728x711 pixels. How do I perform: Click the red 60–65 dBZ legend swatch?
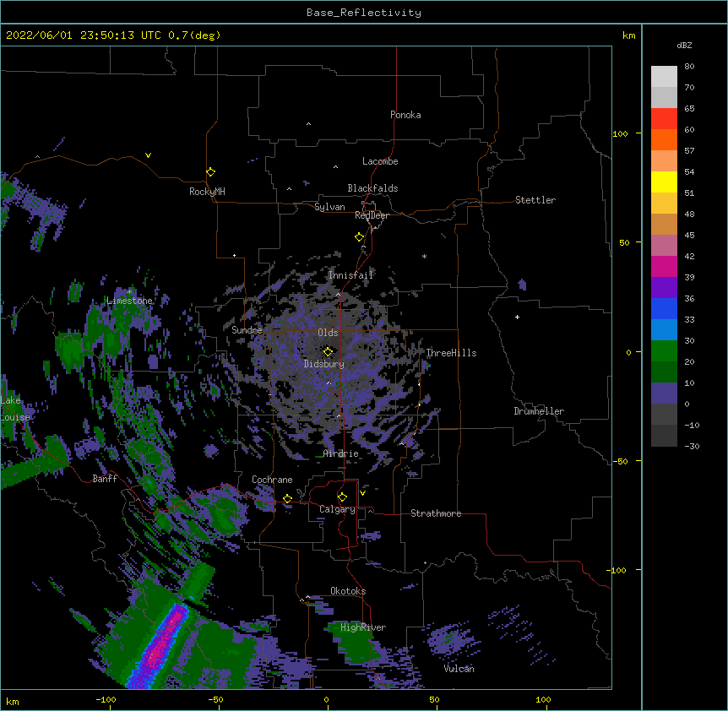(664, 118)
